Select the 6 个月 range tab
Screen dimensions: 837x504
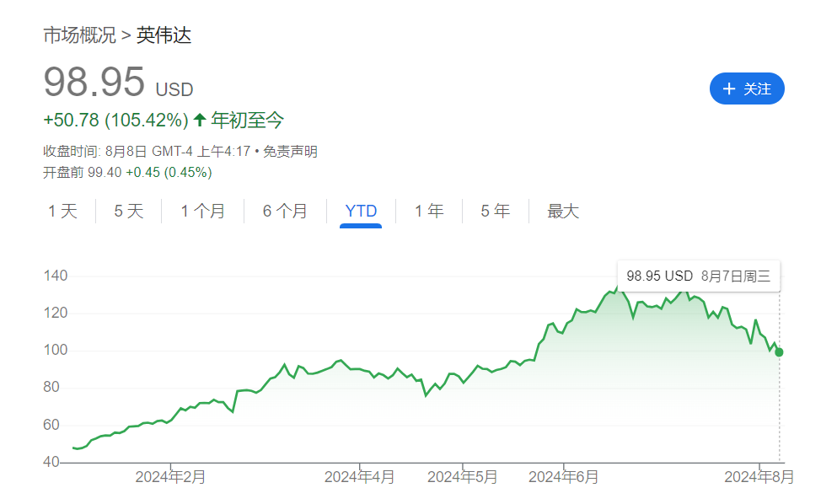pyautogui.click(x=285, y=211)
